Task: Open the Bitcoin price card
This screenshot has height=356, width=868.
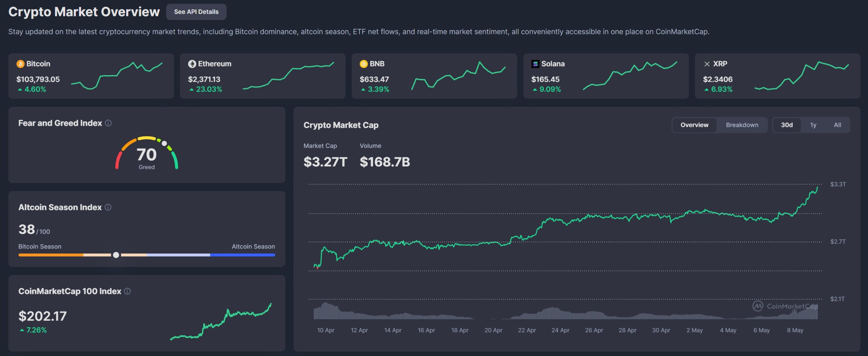Action: point(91,76)
